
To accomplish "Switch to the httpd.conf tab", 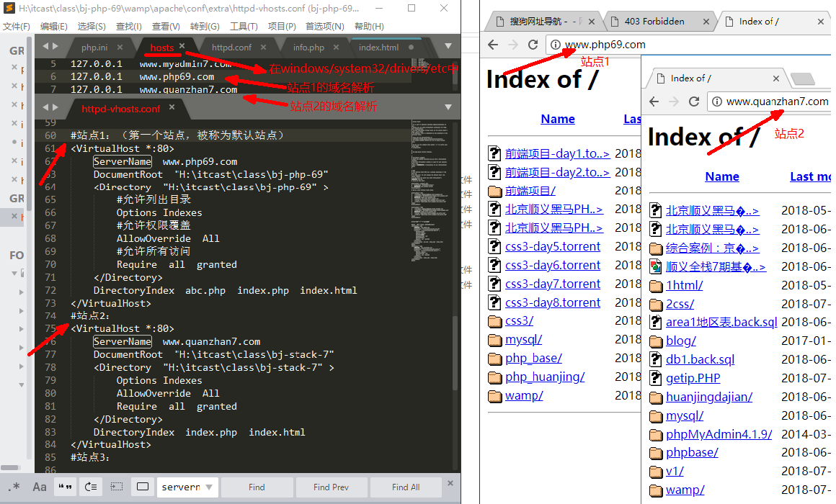I will (x=231, y=48).
